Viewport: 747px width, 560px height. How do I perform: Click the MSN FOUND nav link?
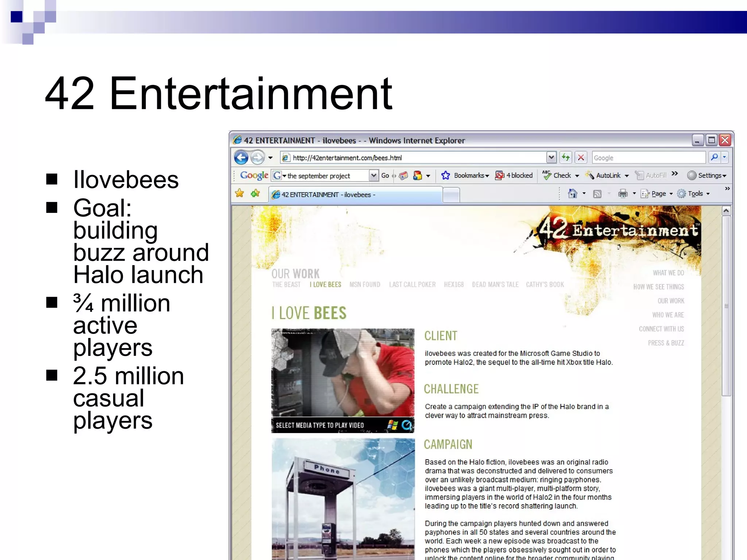click(x=365, y=285)
